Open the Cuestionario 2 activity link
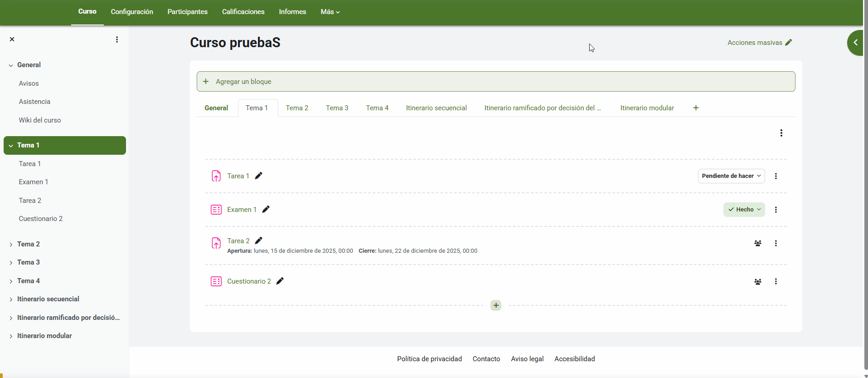Image resolution: width=868 pixels, height=378 pixels. 249,281
